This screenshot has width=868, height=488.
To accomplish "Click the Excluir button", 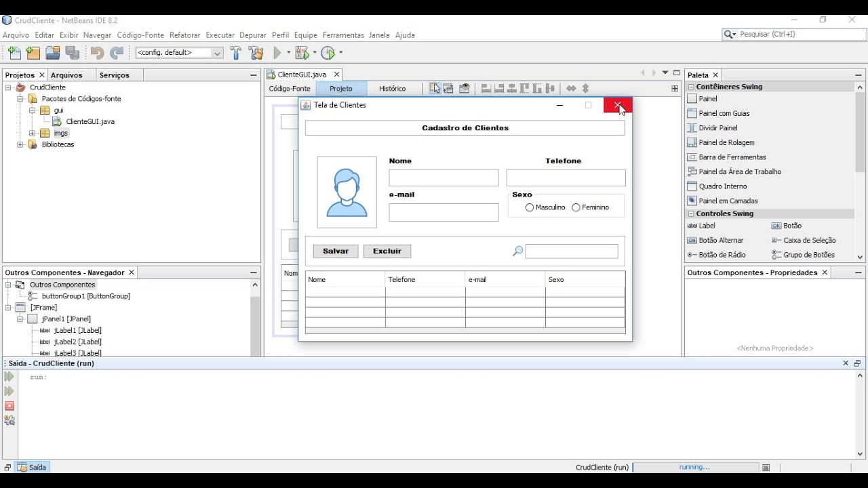I will tap(387, 251).
